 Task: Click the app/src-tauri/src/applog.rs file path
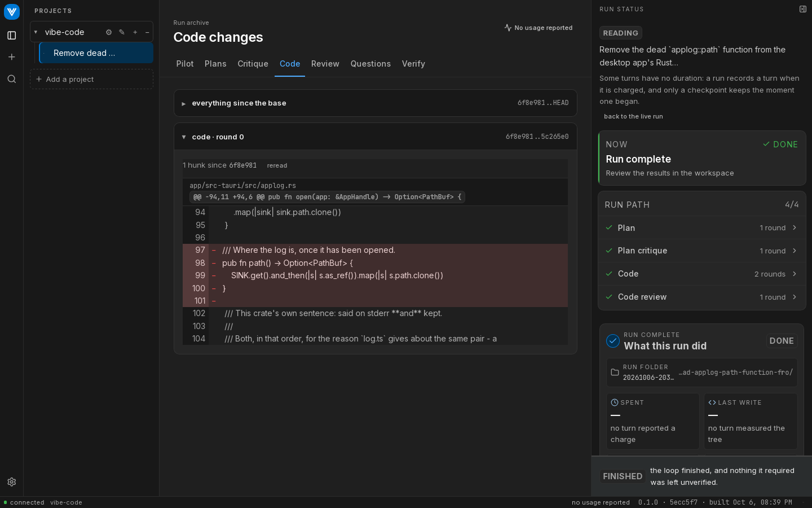[x=242, y=185]
